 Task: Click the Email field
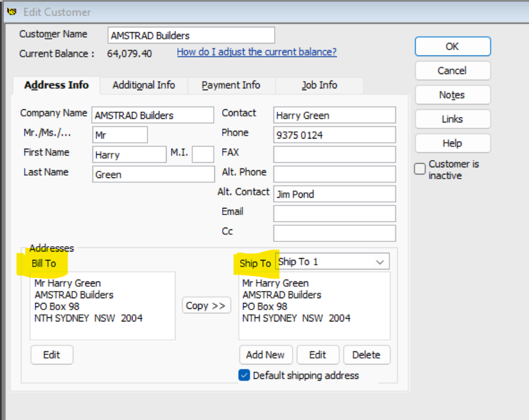[335, 213]
